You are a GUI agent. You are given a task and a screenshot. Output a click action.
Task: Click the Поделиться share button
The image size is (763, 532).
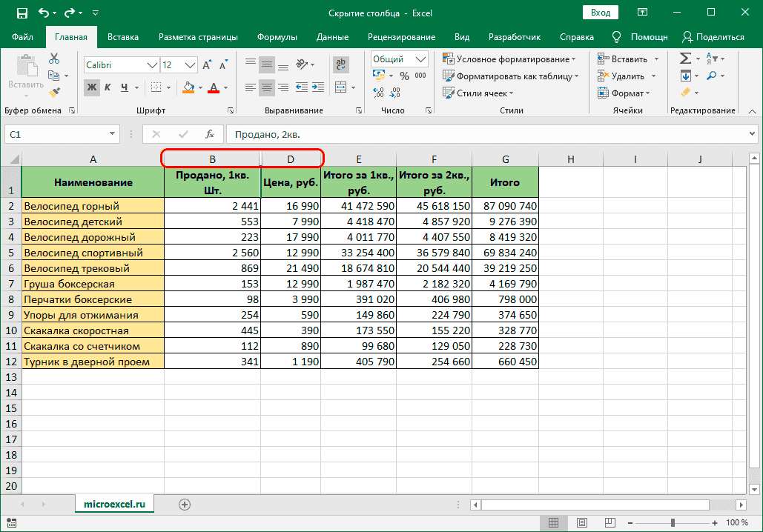point(713,37)
